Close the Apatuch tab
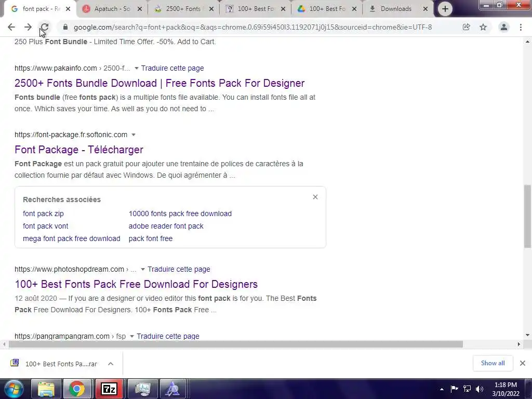 pos(139,9)
